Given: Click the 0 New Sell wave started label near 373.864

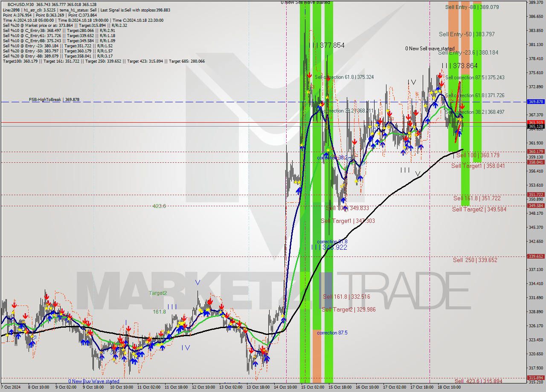Looking at the screenshot, I should (x=430, y=49).
